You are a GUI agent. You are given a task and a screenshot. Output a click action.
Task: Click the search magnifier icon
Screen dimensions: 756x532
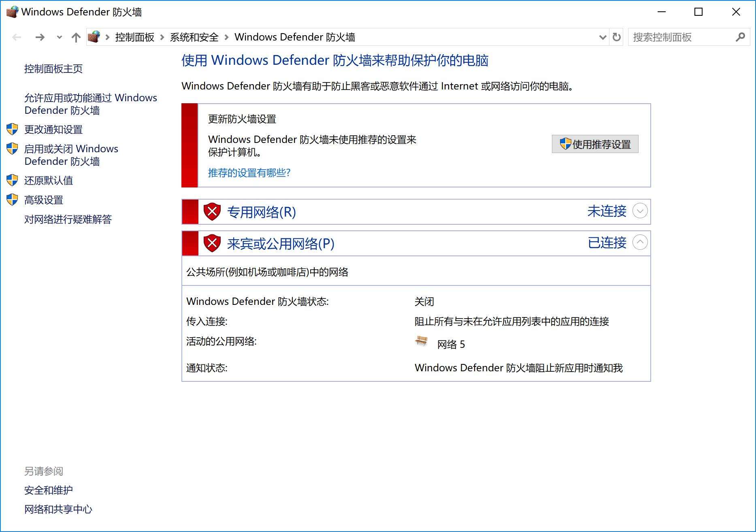pos(740,37)
